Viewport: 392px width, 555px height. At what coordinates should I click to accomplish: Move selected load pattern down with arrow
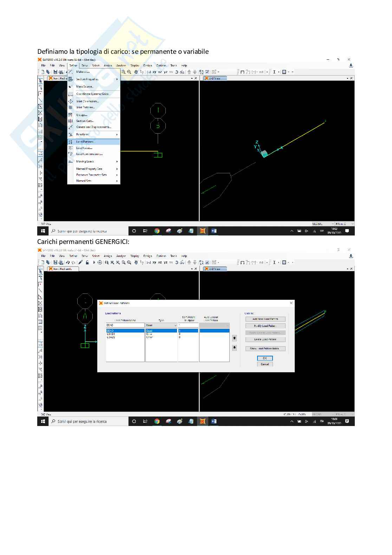(234, 348)
